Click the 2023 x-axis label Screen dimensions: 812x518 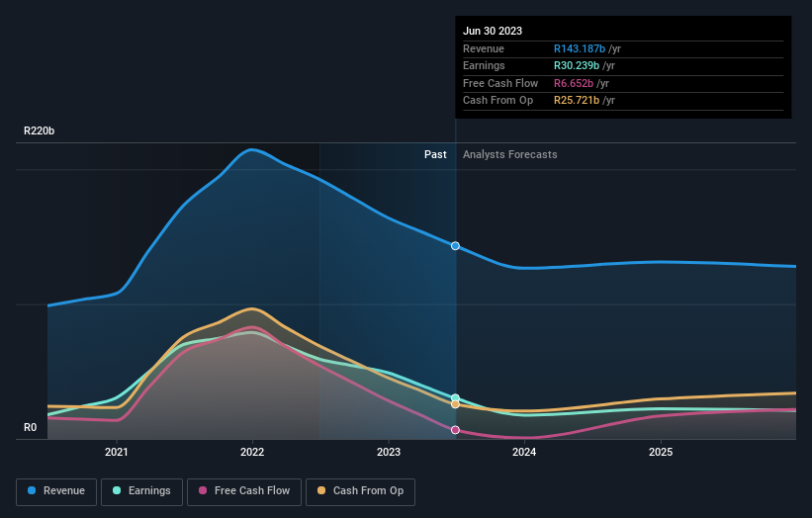(389, 452)
